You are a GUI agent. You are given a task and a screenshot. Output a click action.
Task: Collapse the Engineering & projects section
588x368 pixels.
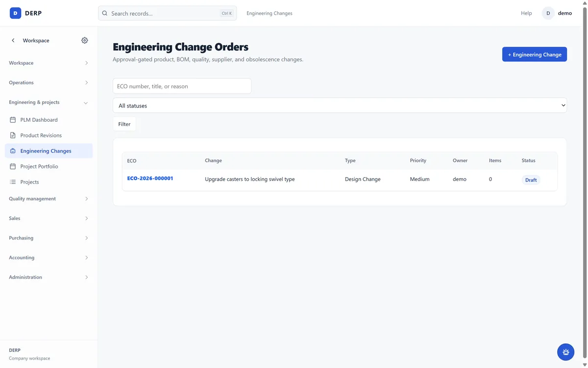tap(49, 102)
